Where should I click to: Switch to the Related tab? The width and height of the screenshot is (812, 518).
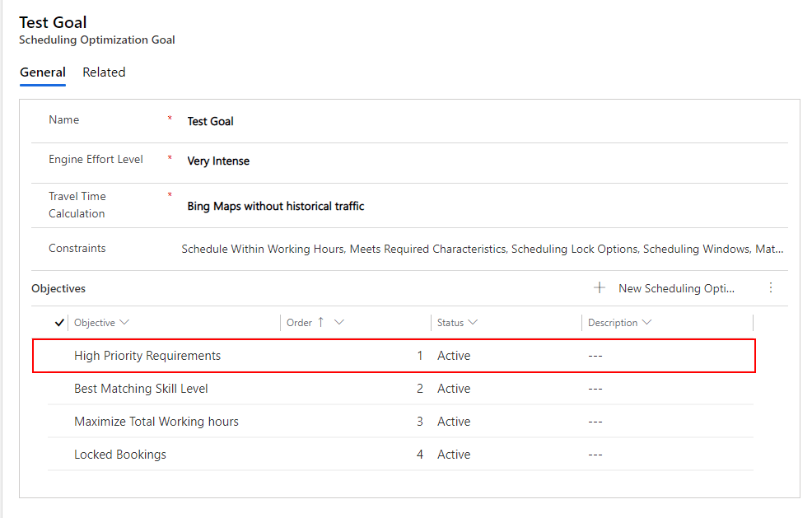pos(104,72)
